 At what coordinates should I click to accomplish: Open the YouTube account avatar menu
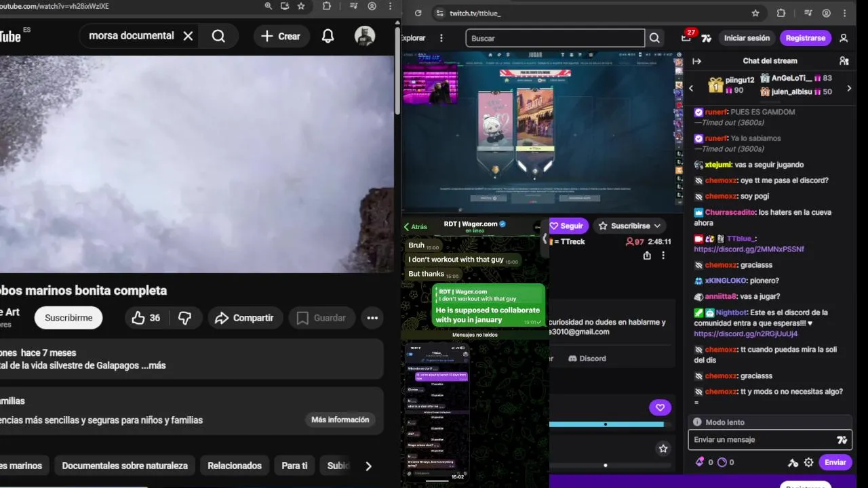pyautogui.click(x=365, y=36)
